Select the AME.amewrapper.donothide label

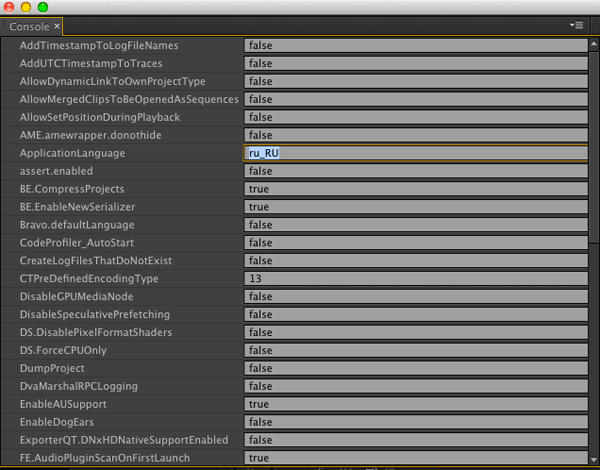[91, 135]
